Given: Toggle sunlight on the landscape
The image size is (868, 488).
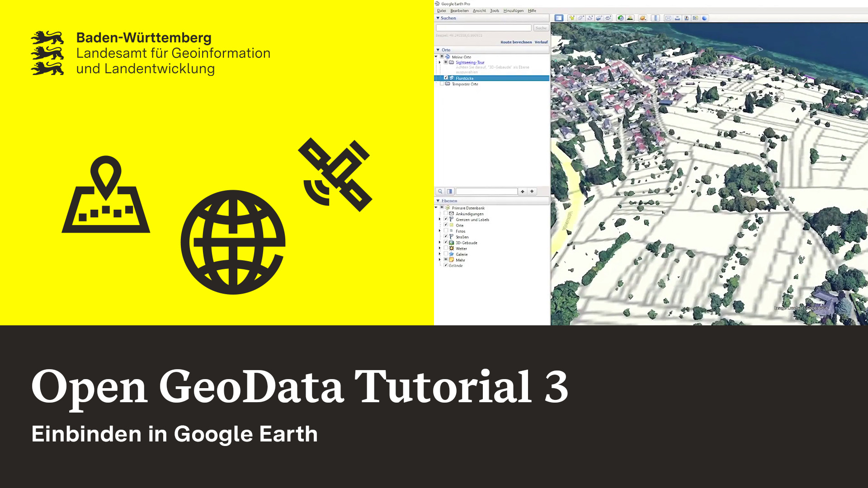Looking at the screenshot, I should (x=631, y=18).
